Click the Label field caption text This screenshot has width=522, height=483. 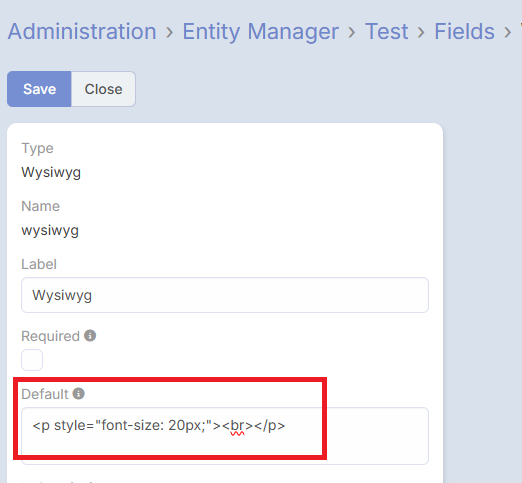pos(39,264)
